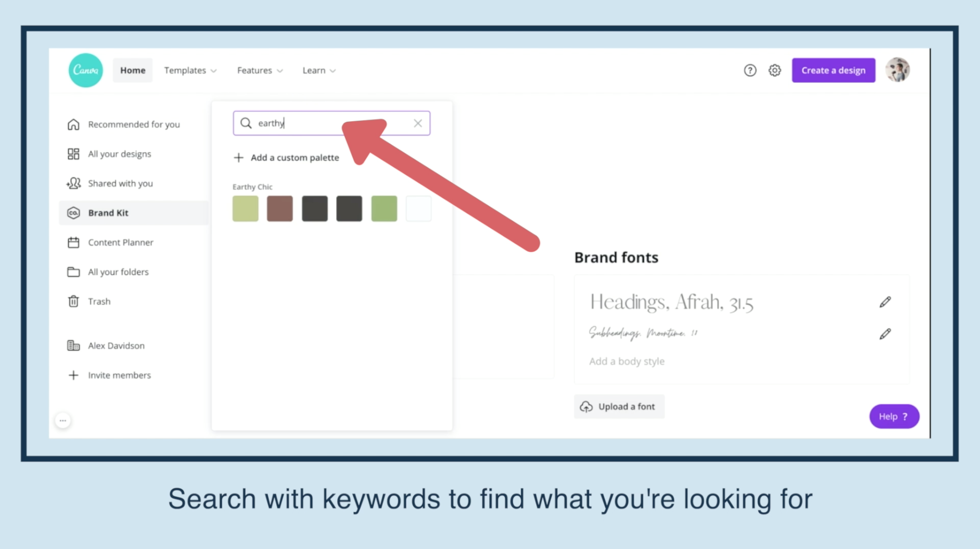Select the brown Earthy Chic swatch

point(280,209)
